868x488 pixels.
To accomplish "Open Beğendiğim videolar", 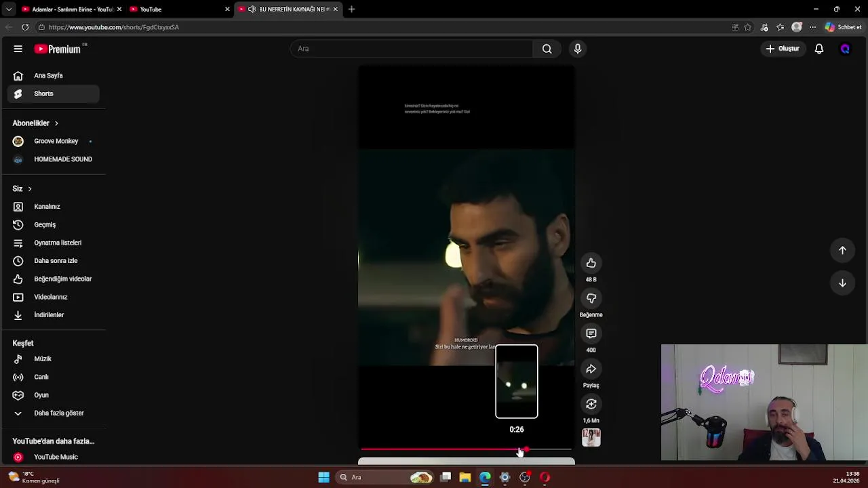I will [53, 279].
